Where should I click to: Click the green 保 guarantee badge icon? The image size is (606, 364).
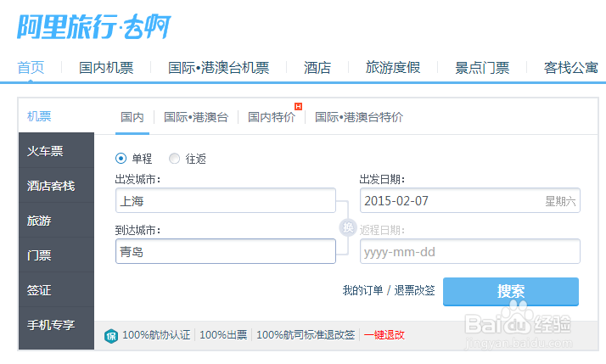pyautogui.click(x=111, y=336)
